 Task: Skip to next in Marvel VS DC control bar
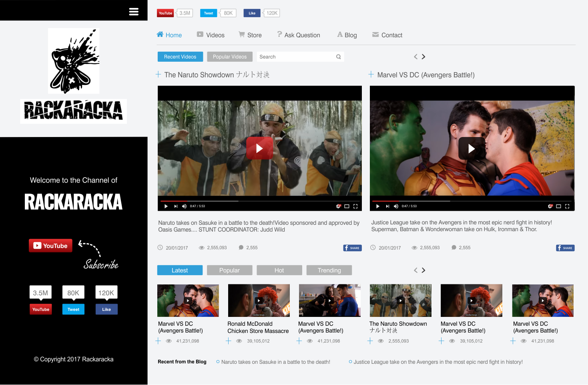pyautogui.click(x=387, y=206)
